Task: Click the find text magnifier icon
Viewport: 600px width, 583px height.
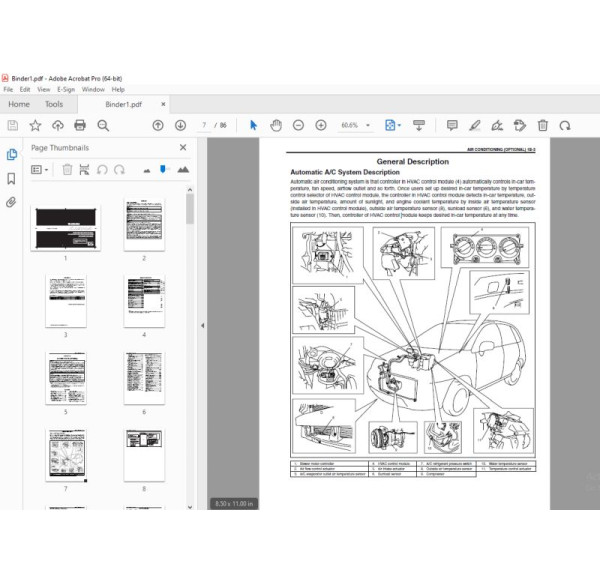Action: click(104, 125)
